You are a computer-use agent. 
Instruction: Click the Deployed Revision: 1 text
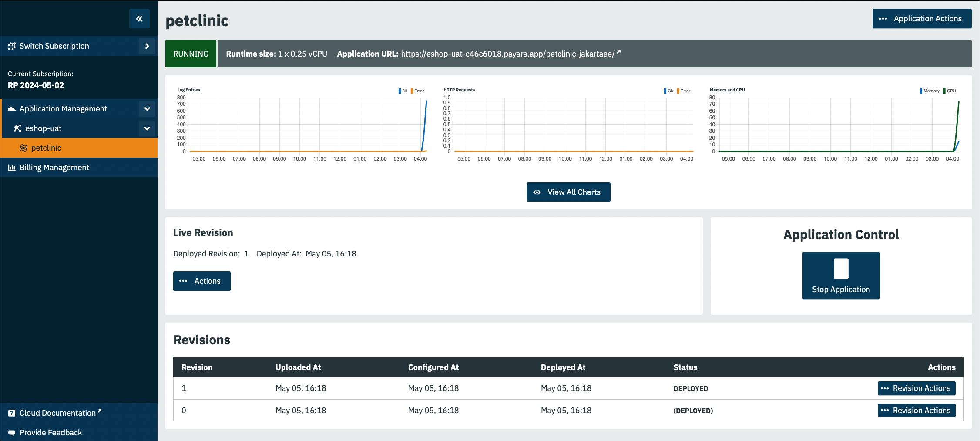coord(211,254)
